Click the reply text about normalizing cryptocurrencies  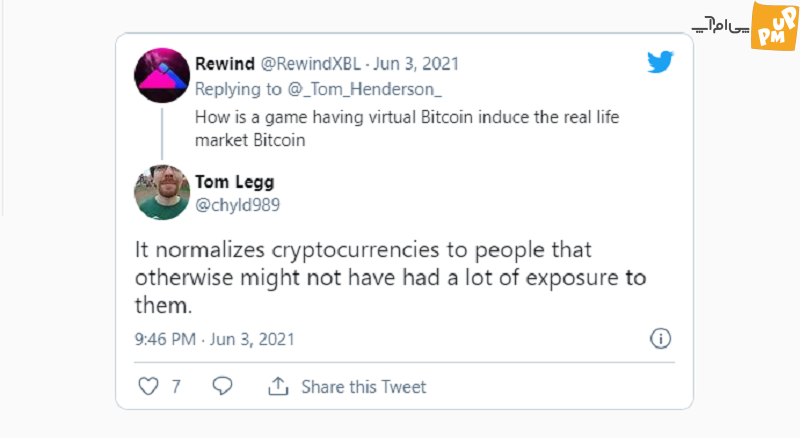pyautogui.click(x=390, y=278)
